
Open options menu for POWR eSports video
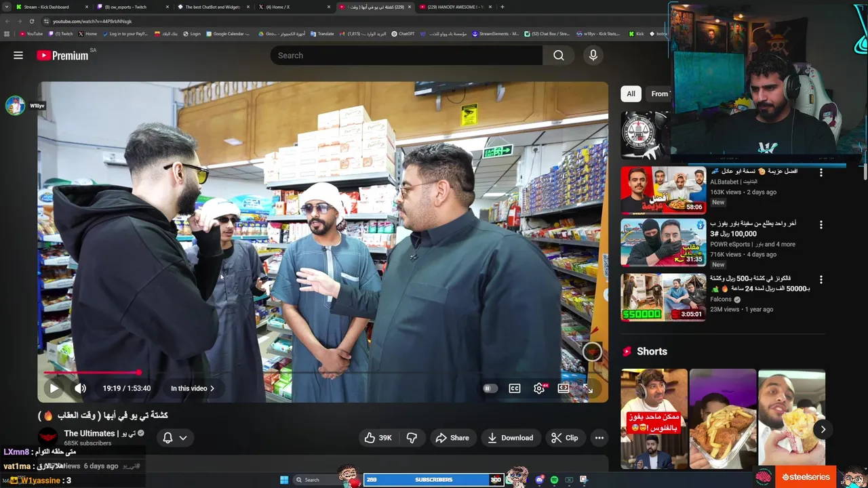[x=821, y=225]
